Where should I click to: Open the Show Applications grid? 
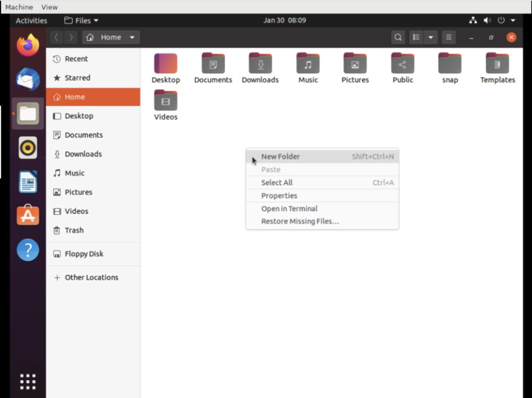tap(27, 381)
